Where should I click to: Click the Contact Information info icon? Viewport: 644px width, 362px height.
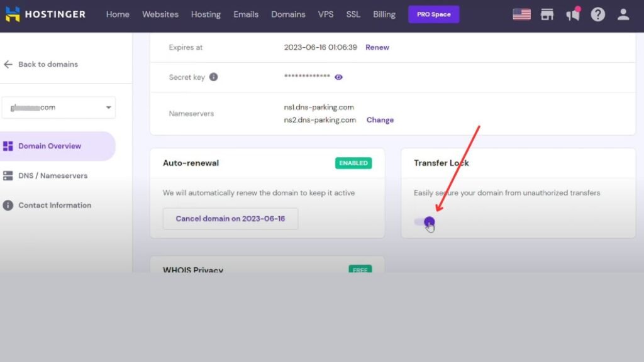pos(8,206)
